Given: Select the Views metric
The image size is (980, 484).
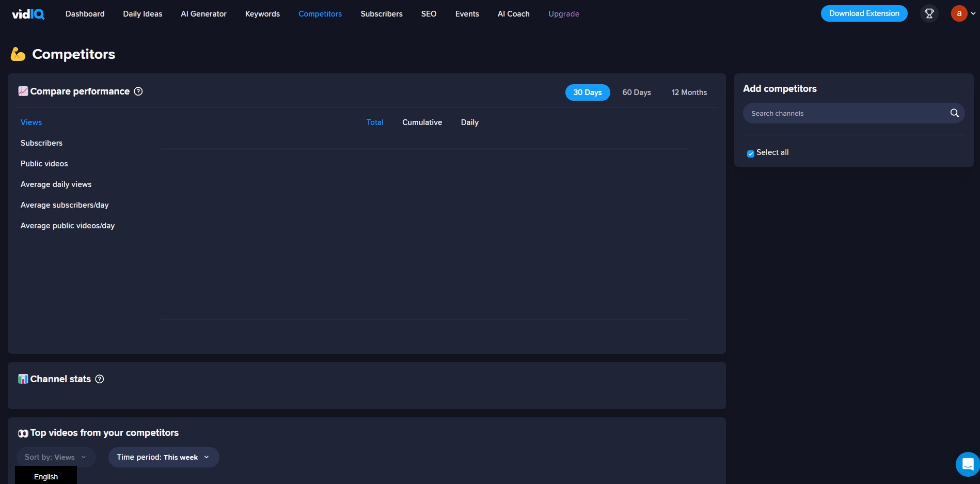Looking at the screenshot, I should pyautogui.click(x=31, y=122).
